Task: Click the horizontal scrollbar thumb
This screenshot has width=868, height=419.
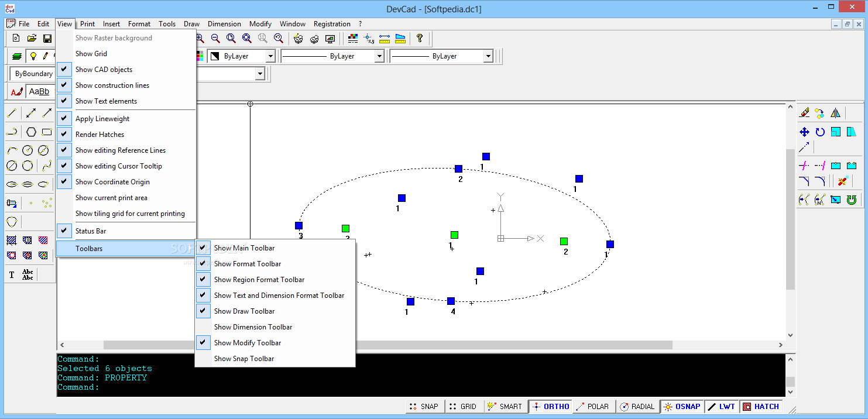Action: [x=388, y=345]
